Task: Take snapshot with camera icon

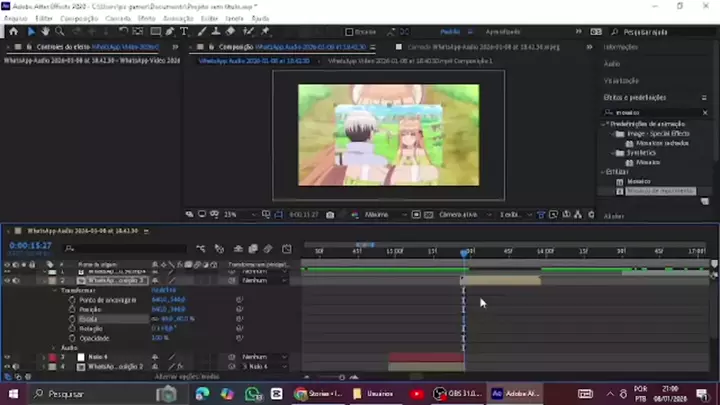Action: click(x=330, y=214)
